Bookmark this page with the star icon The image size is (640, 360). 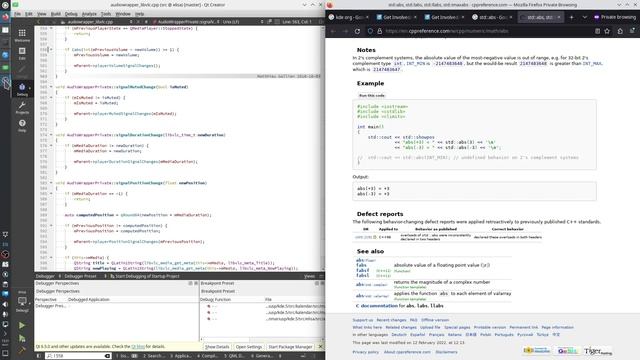(607, 31)
